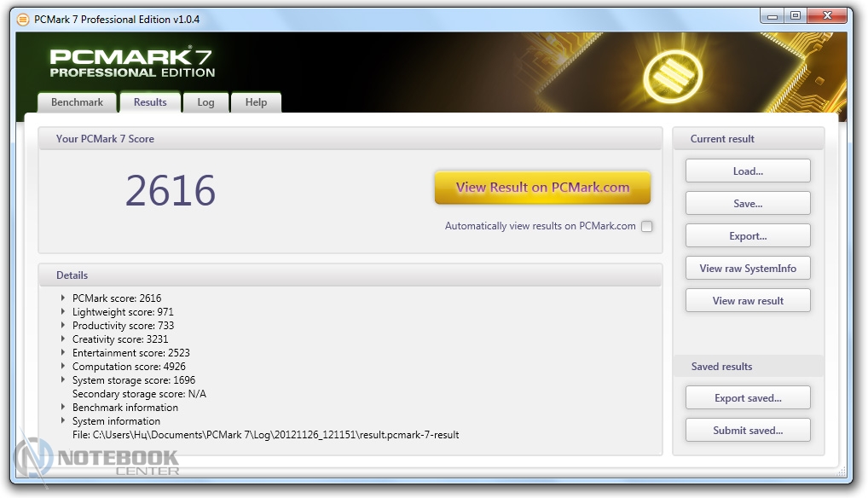Image resolution: width=868 pixels, height=498 pixels.
Task: Expand the PCMark score details
Action: point(64,298)
